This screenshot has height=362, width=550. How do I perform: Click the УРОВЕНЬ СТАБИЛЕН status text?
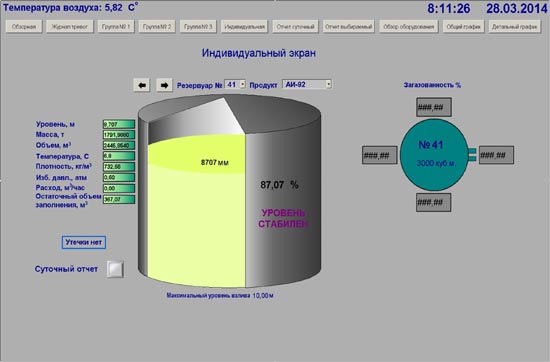[x=283, y=218]
